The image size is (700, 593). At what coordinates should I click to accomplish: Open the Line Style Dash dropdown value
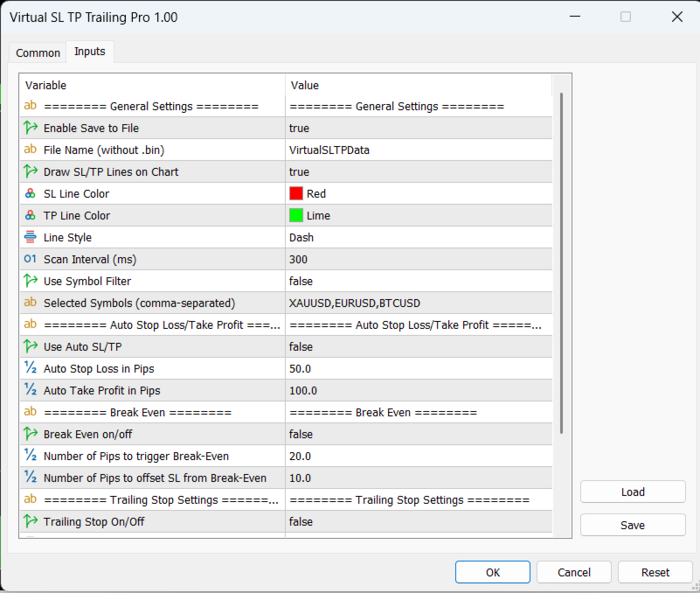(x=419, y=237)
